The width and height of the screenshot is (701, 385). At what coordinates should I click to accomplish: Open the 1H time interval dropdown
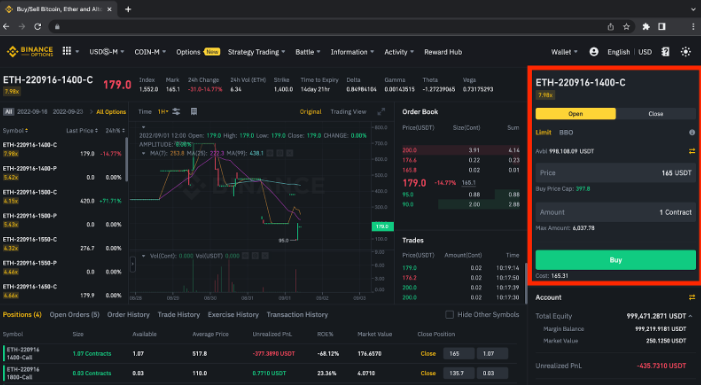click(x=163, y=111)
